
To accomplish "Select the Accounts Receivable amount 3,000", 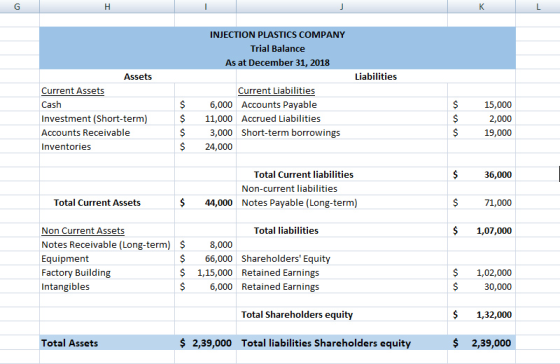I will (x=205, y=133).
